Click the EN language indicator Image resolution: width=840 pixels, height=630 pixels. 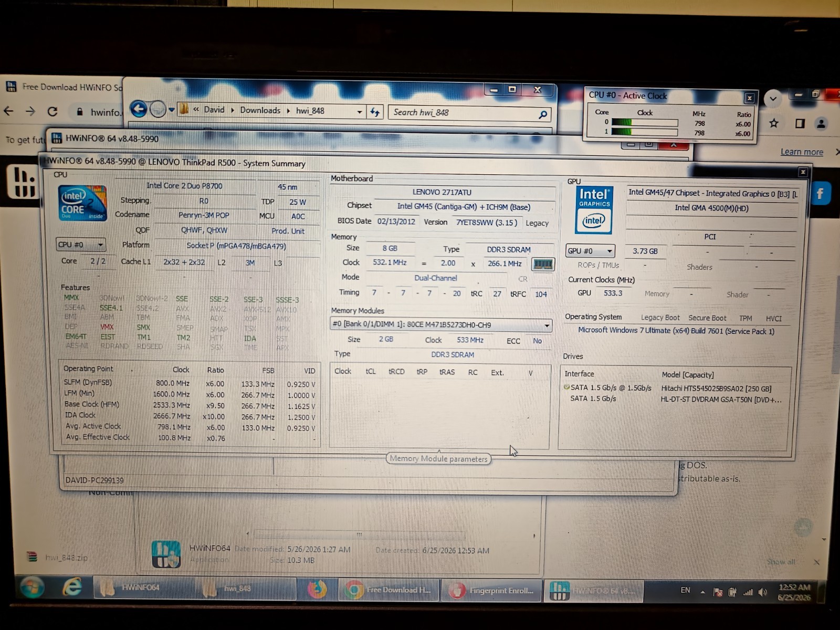pyautogui.click(x=685, y=590)
